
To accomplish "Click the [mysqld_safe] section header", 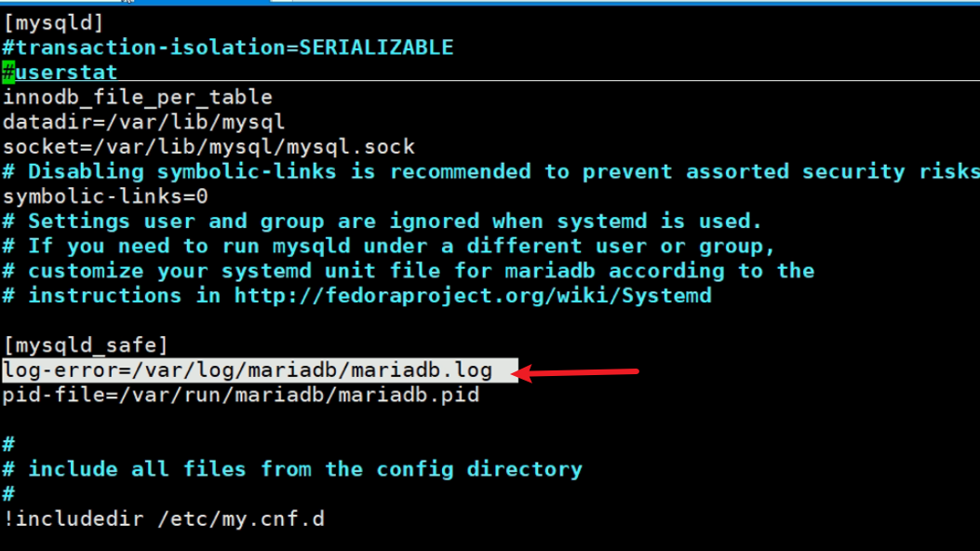I will 86,345.
